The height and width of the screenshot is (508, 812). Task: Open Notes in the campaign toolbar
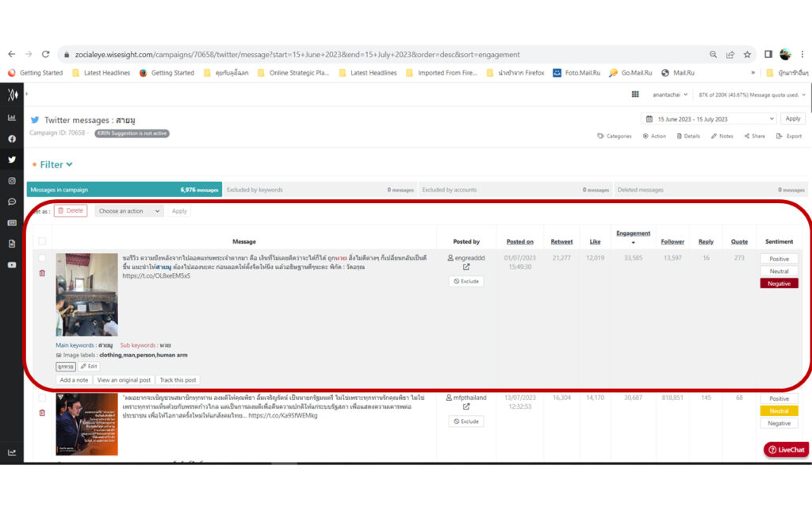click(722, 136)
